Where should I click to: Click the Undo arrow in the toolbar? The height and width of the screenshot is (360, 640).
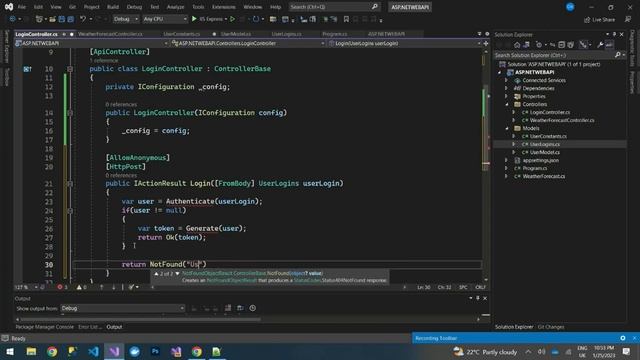click(x=83, y=19)
